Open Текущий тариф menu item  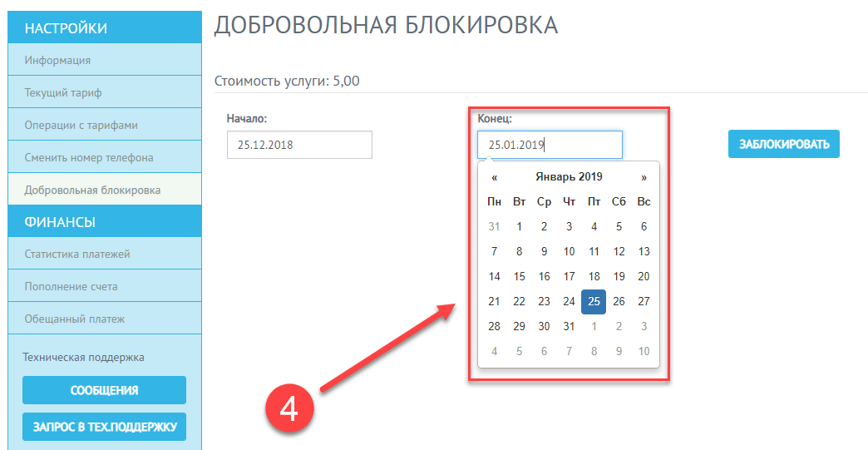pyautogui.click(x=105, y=92)
